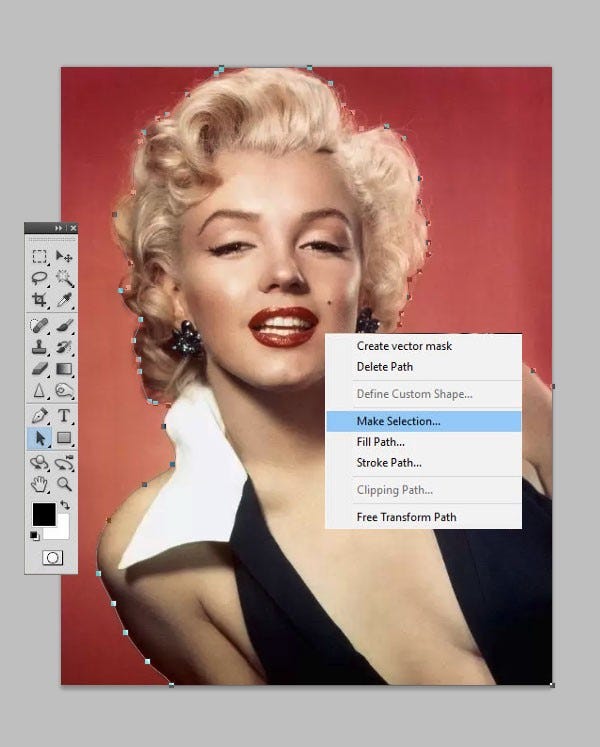Choose Make Selection from context menu
Viewport: 600px width, 747px height.
tap(424, 421)
